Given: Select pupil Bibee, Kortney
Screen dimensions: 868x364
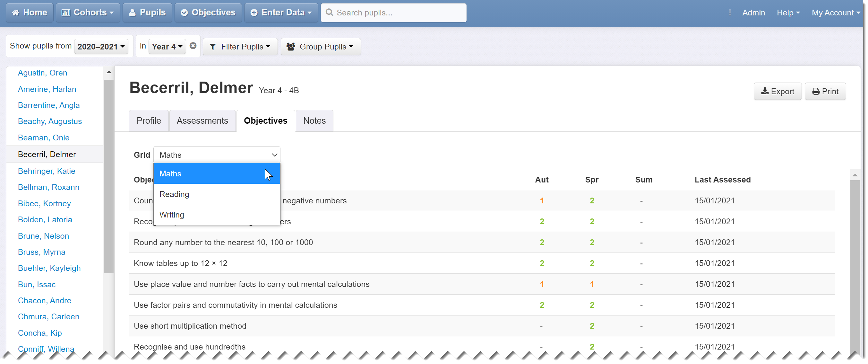Looking at the screenshot, I should tap(44, 203).
